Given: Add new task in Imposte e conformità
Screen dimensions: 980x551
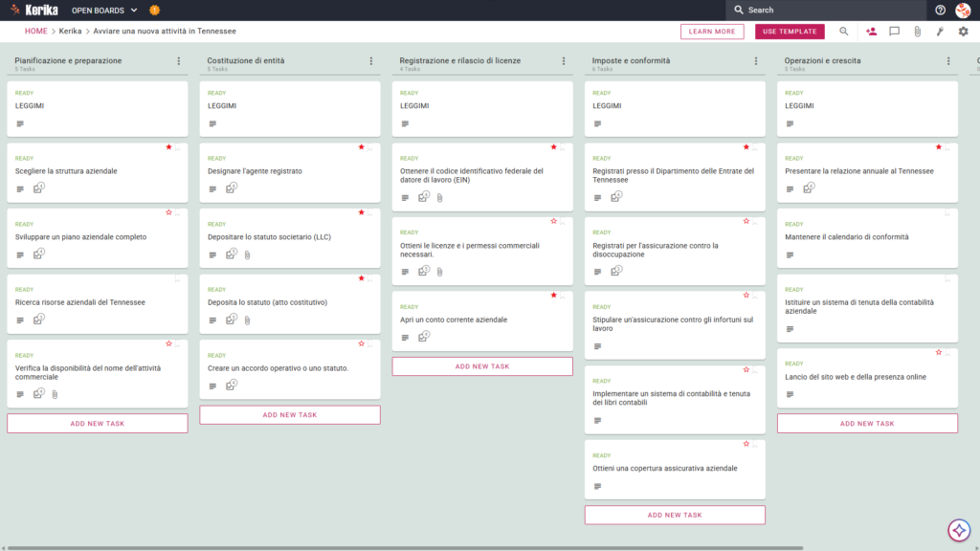Looking at the screenshot, I should pyautogui.click(x=675, y=516).
